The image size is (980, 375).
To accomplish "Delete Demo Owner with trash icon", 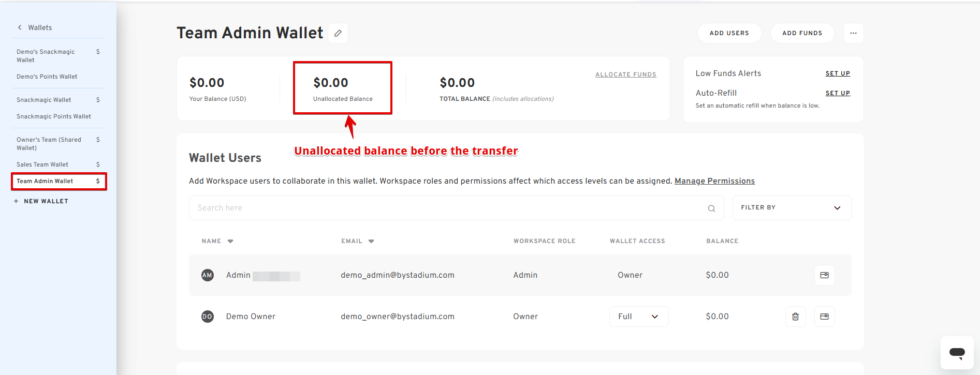I will click(795, 317).
